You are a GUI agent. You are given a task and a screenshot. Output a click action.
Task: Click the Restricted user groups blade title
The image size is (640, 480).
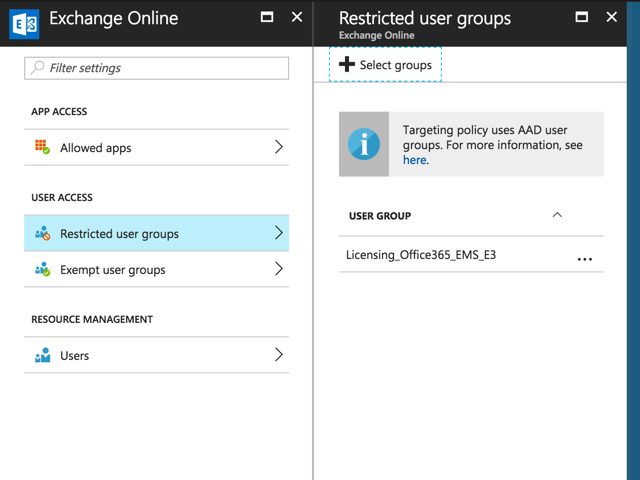(x=425, y=18)
